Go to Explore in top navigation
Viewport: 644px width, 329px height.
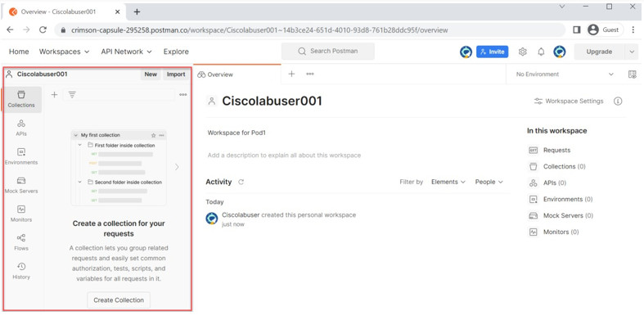(x=176, y=52)
